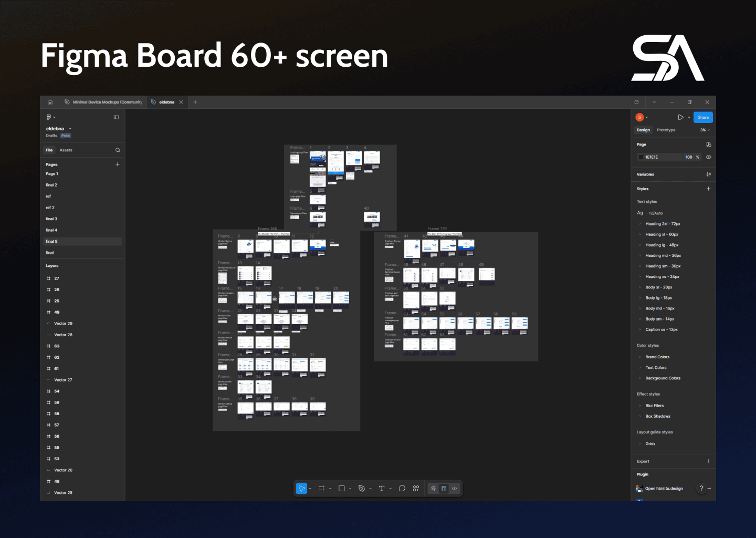Toggle the left sidebar collapse icon
Image resolution: width=756 pixels, height=538 pixels.
click(117, 117)
